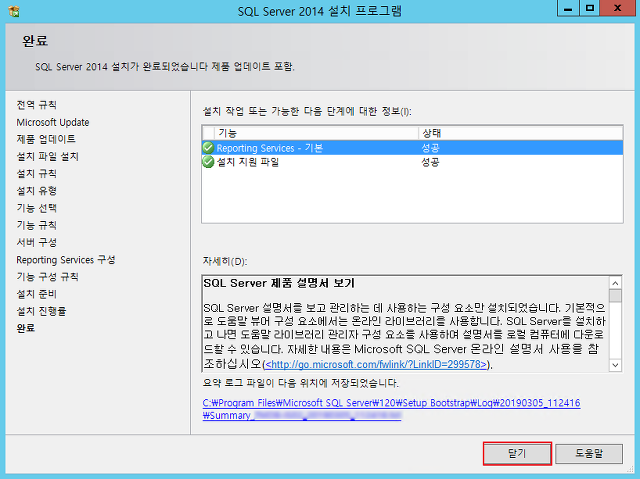Click green check icon beside Reporting Services
640x479 pixels.
(209, 148)
